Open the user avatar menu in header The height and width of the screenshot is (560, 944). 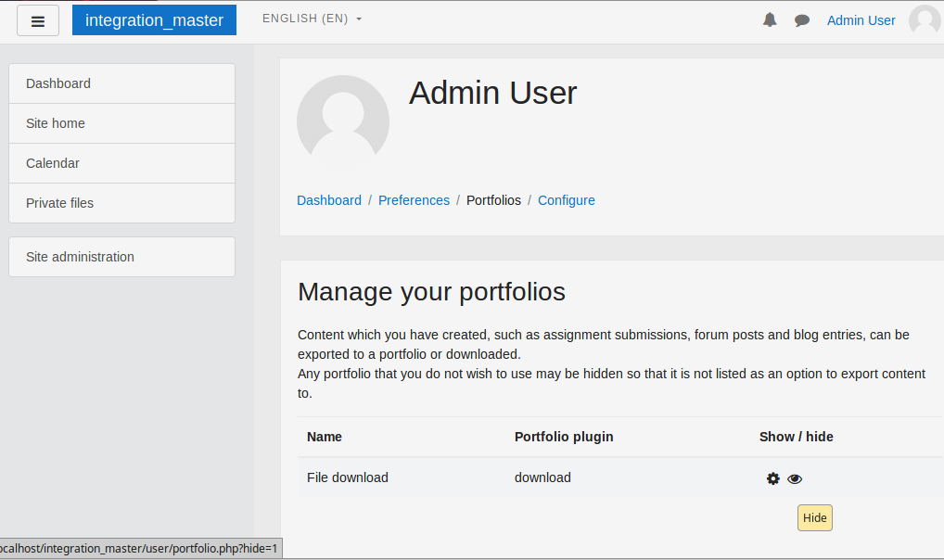click(x=925, y=20)
